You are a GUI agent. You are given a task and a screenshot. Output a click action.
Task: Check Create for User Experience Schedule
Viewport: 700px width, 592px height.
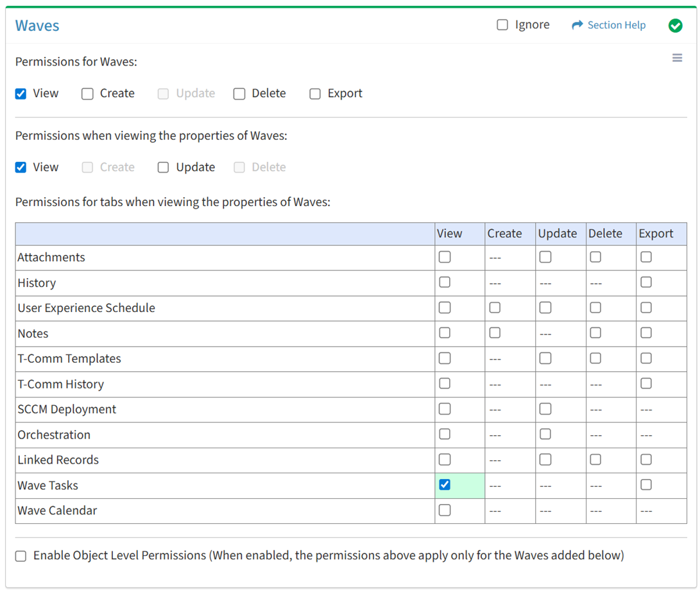point(495,308)
